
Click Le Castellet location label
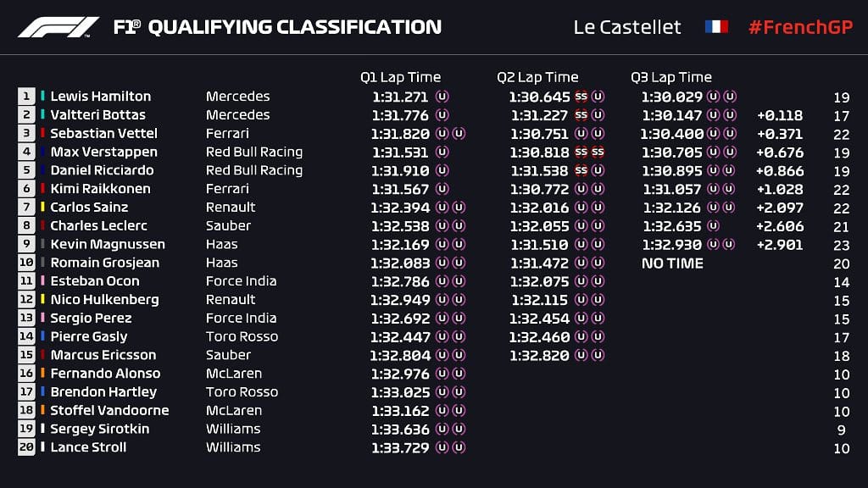[626, 27]
